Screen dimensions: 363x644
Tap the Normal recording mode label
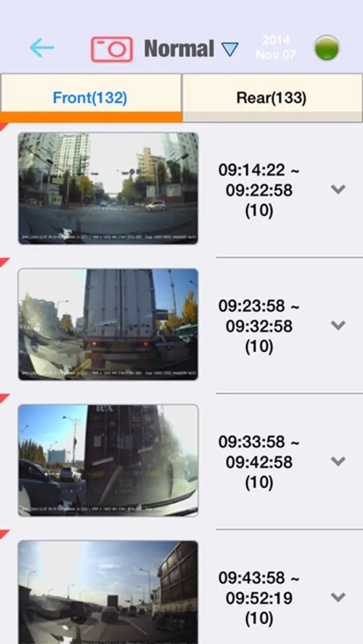[179, 49]
